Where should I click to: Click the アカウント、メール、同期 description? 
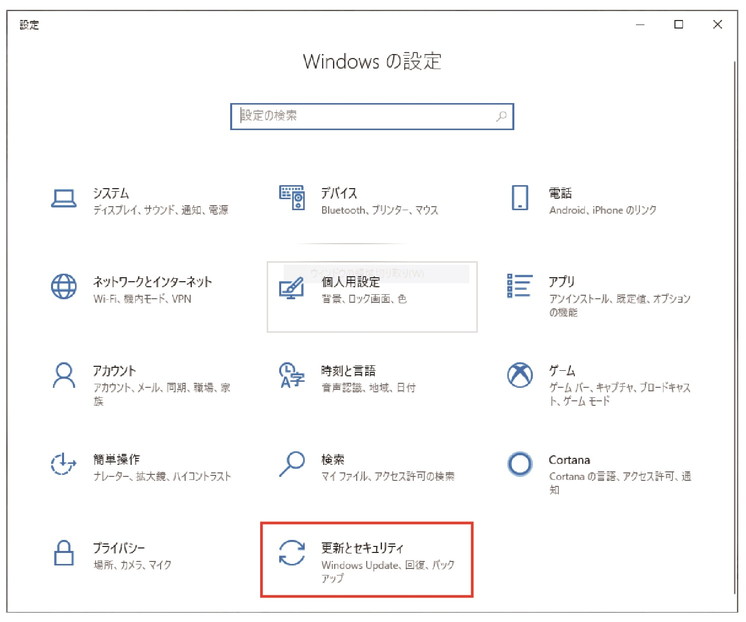coord(162,394)
